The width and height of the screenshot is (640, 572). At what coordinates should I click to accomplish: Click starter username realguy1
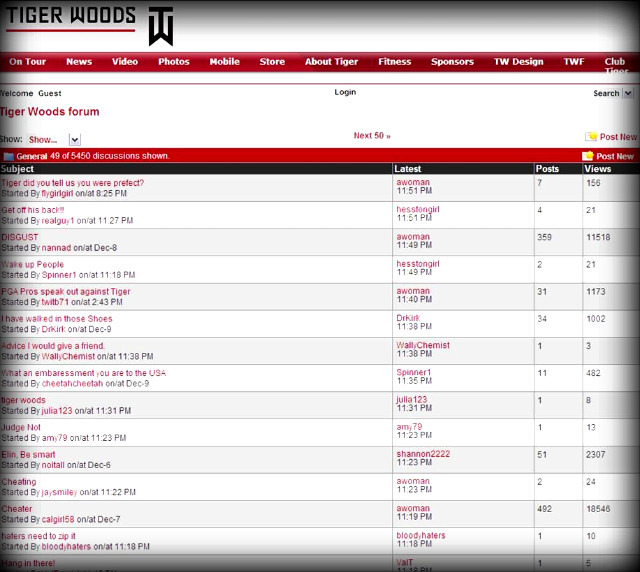[x=58, y=221]
